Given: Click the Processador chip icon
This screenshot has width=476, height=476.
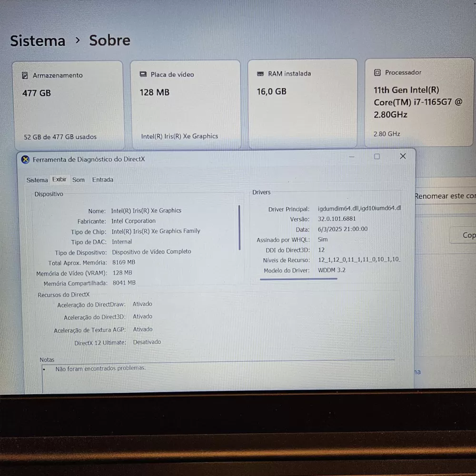Looking at the screenshot, I should [377, 72].
